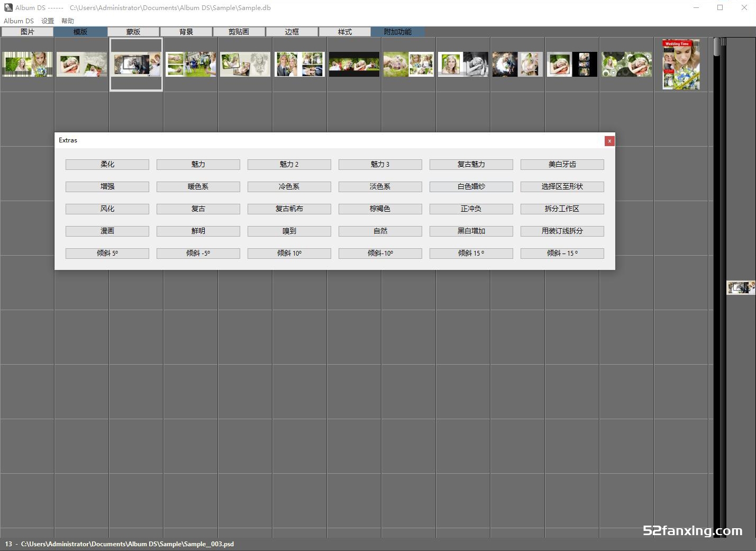
Task: Click the 白色婚纱 button
Action: click(471, 187)
